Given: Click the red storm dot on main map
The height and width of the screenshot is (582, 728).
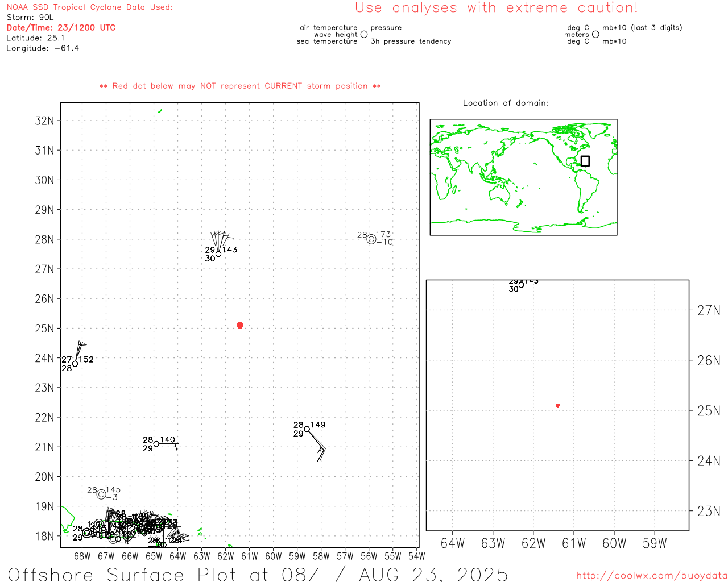Looking at the screenshot, I should [x=239, y=325].
